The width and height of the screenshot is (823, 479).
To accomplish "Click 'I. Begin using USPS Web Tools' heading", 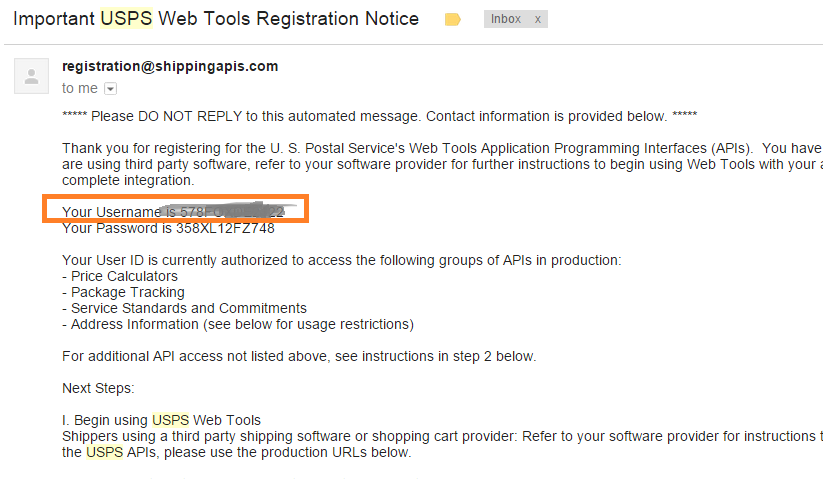I will (x=161, y=420).
